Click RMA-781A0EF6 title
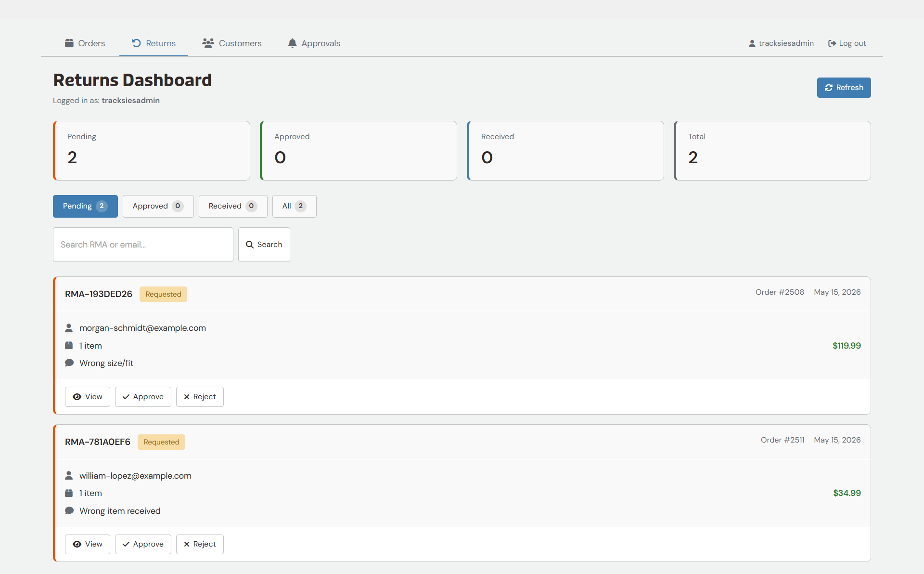Viewport: 924px width, 574px height. 98,442
